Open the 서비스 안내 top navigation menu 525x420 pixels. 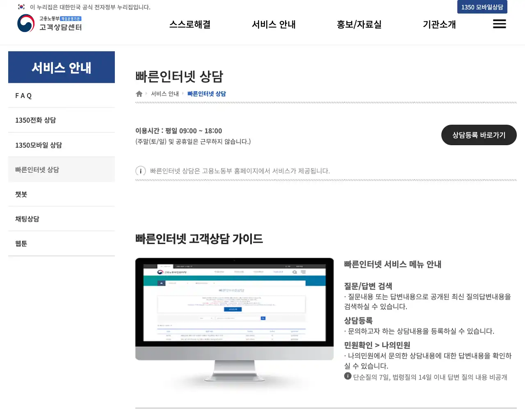point(273,24)
